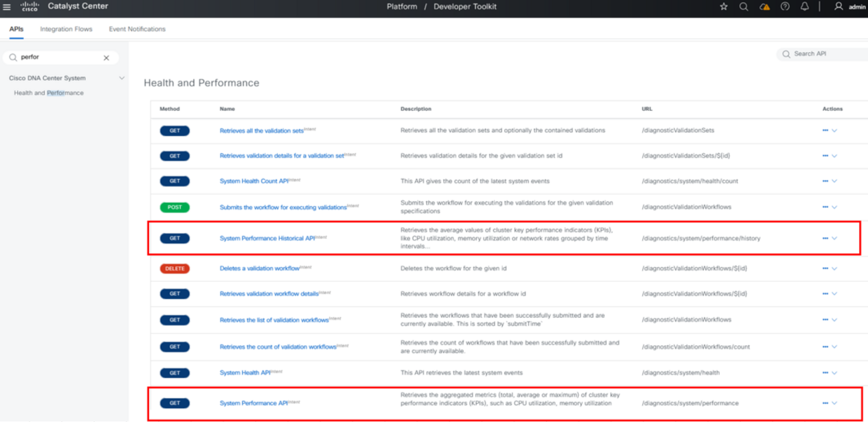Open the System Performance API link

[x=254, y=403]
